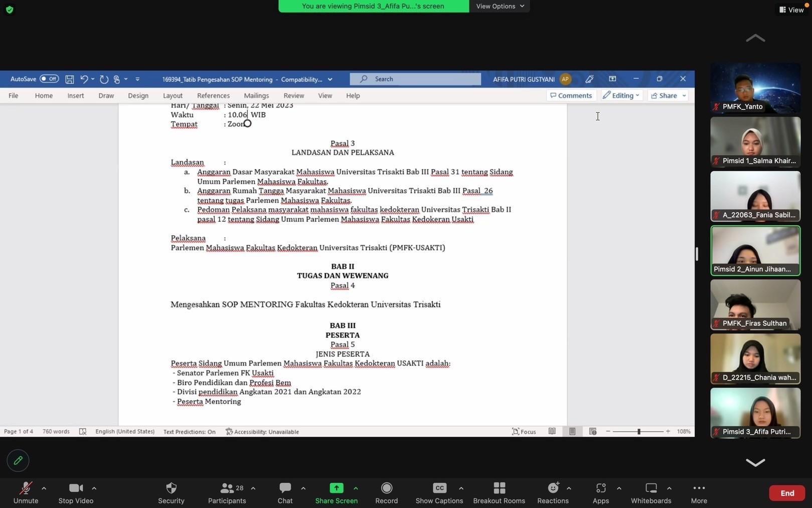Switch to the References tab
This screenshot has width=812, height=508.
pos(213,95)
